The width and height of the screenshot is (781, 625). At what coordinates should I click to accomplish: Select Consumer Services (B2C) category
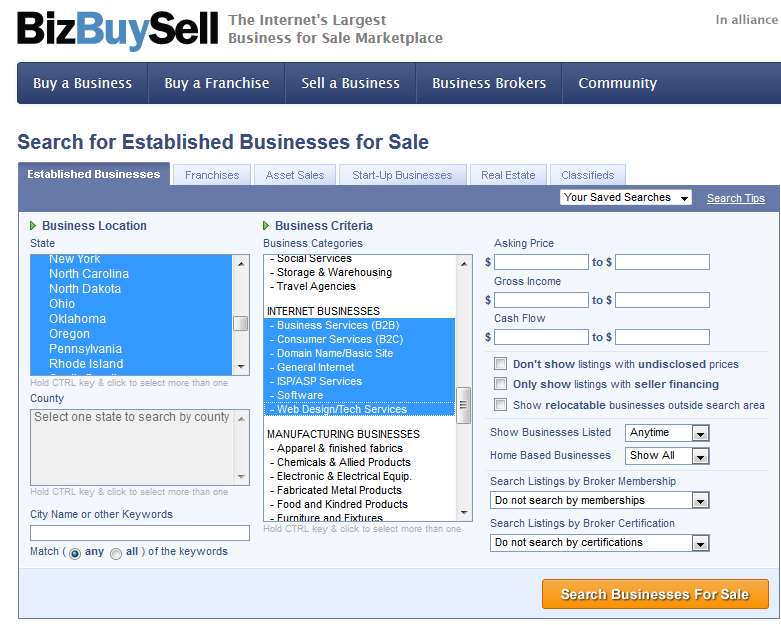(359, 339)
